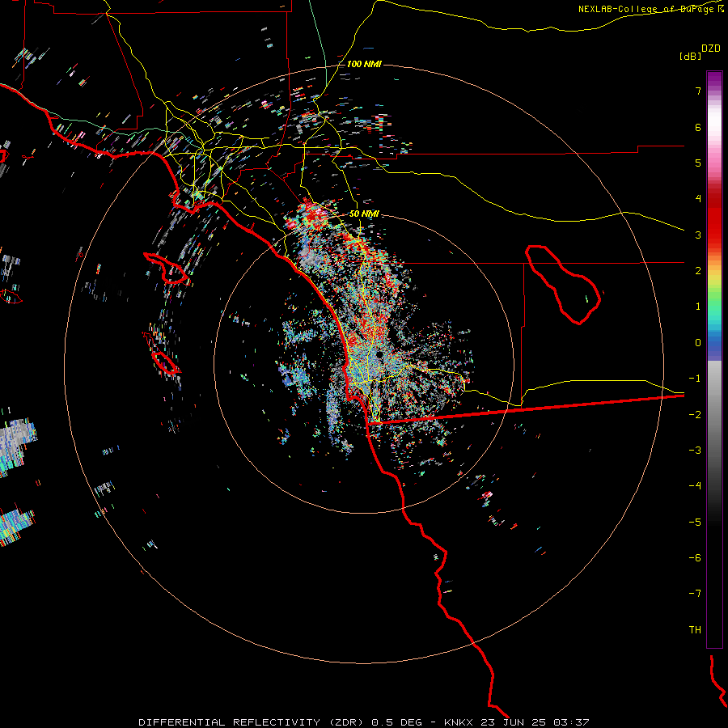Select the "1" tick on the color scale
This screenshot has width=728, height=728.
698,307
